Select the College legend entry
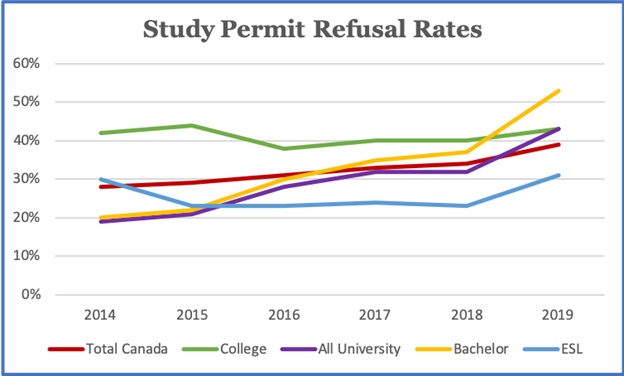This screenshot has width=624, height=376. pos(224,349)
